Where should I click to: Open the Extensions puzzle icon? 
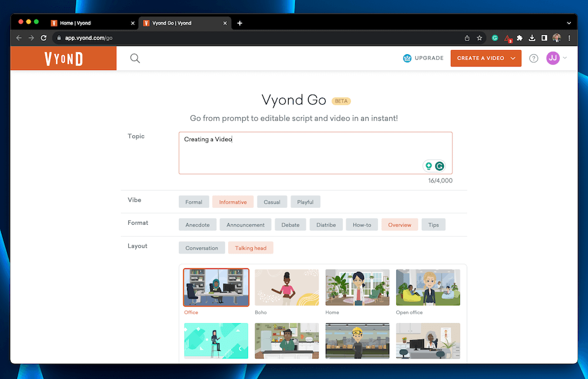[520, 38]
